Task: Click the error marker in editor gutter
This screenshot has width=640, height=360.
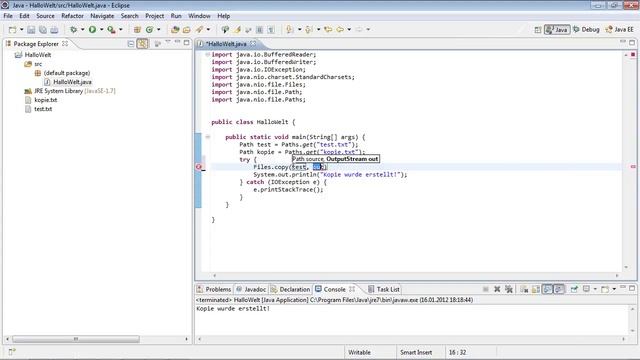Action: pyautogui.click(x=199, y=167)
